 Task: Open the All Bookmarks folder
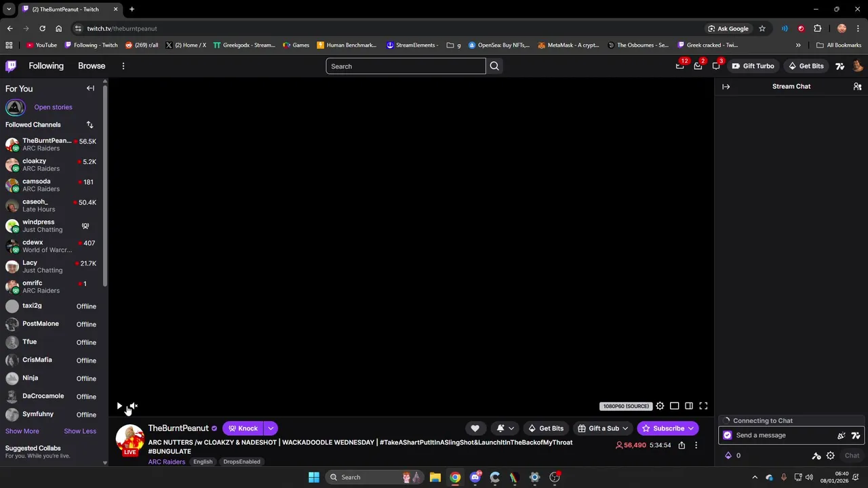(839, 45)
